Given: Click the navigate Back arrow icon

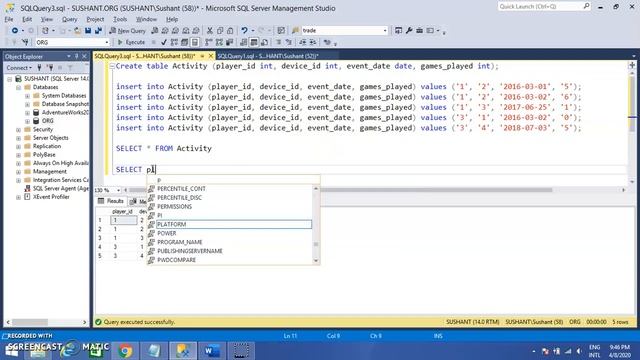Looking at the screenshot, I should point(15,31).
